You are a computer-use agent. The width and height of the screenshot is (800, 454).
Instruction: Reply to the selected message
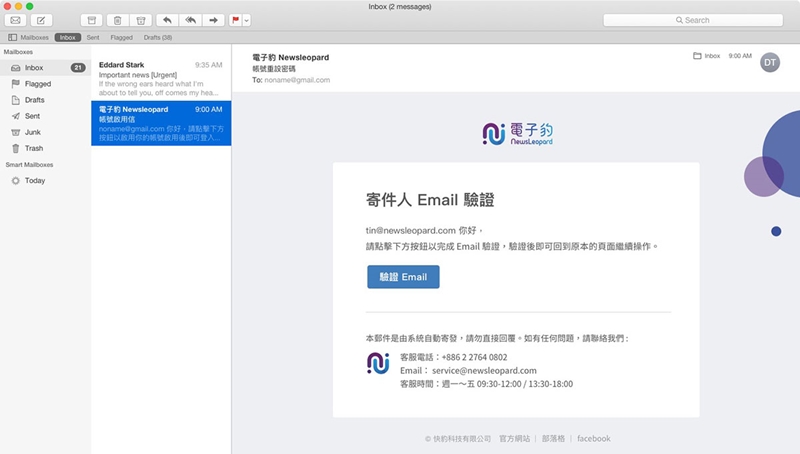click(167, 20)
